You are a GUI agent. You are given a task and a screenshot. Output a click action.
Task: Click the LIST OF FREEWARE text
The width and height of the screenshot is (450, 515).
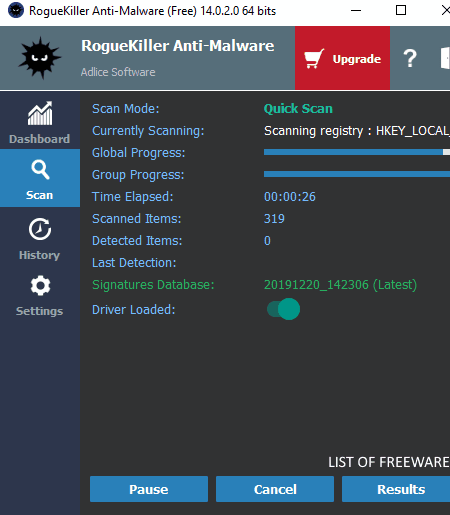(389, 462)
